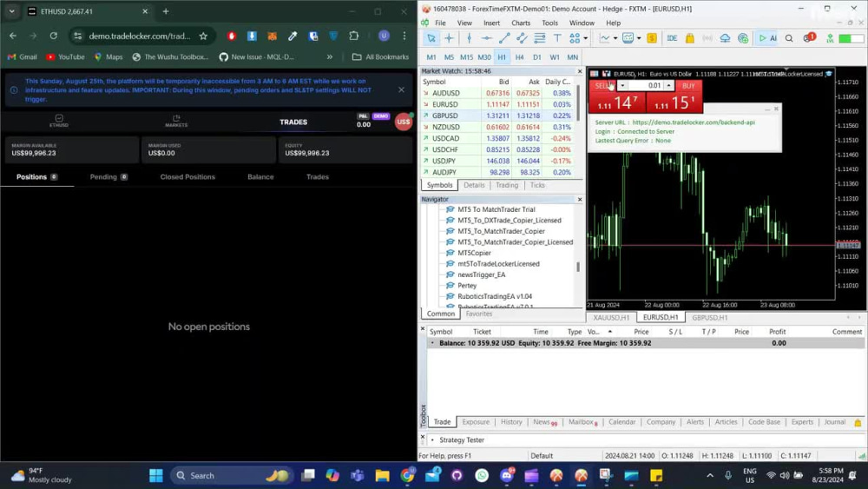The height and width of the screenshot is (489, 868).
Task: Switch chart timeframe to M15
Action: click(467, 57)
